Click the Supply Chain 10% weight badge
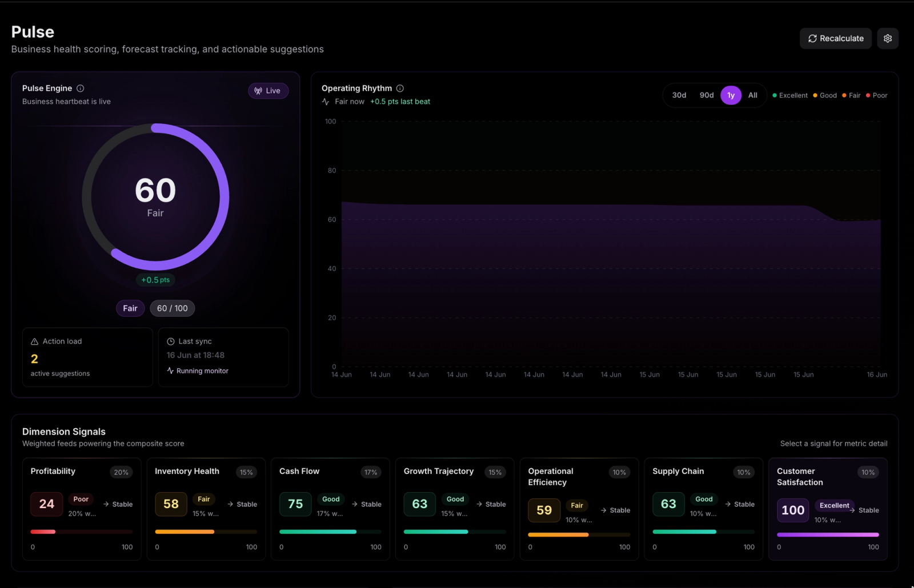Image resolution: width=914 pixels, height=588 pixels. click(743, 472)
